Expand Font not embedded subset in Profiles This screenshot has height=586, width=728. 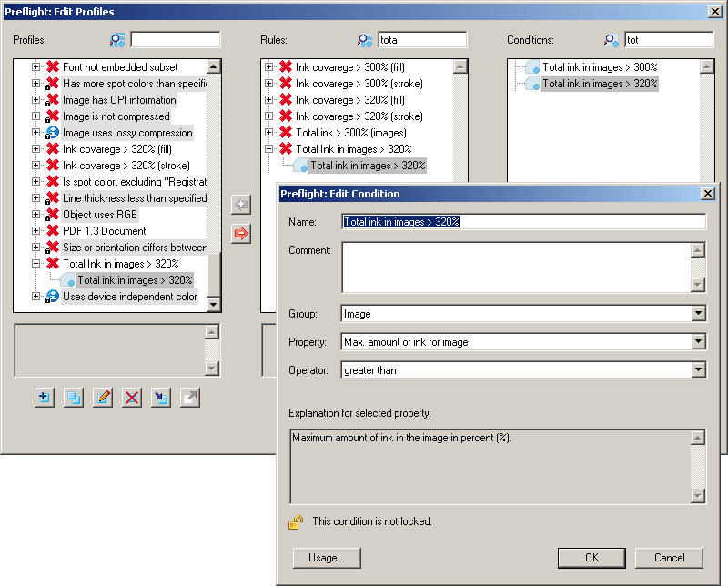35,66
